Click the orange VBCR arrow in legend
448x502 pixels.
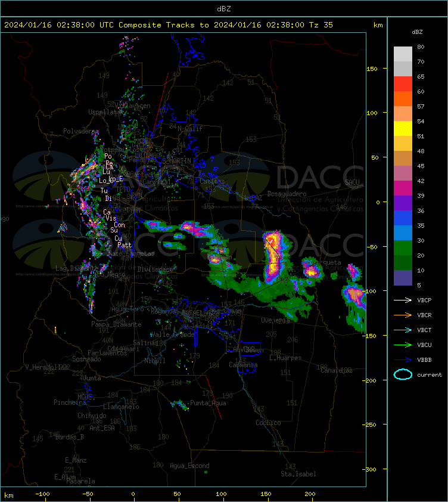click(x=403, y=315)
